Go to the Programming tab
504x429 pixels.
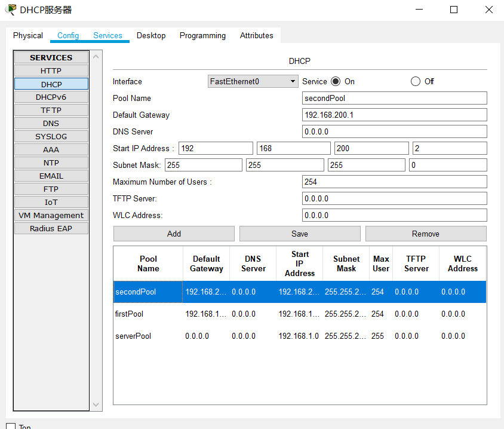pos(202,35)
